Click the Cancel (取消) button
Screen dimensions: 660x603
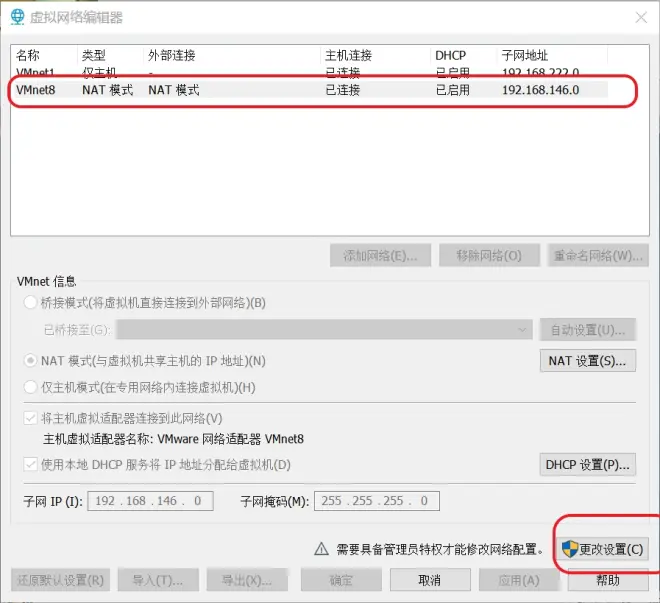pyautogui.click(x=430, y=580)
